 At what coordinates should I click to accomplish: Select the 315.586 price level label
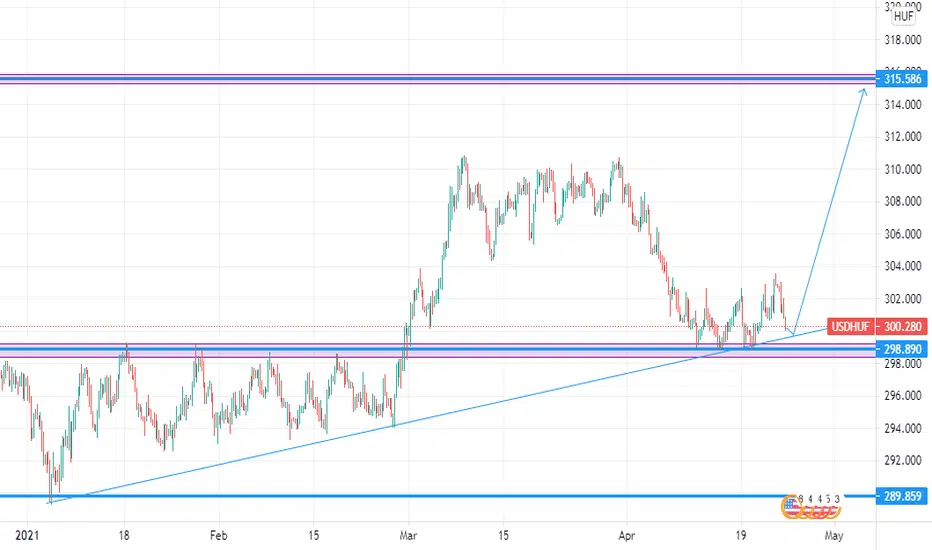[x=902, y=78]
